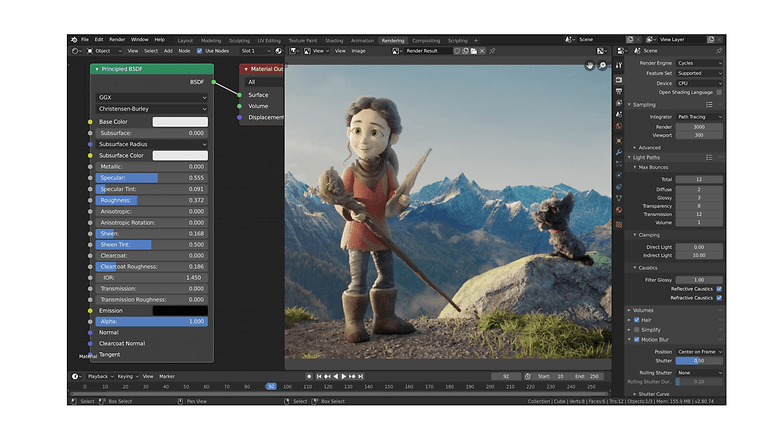This screenshot has height=440, width=782.
Task: Toggle the Motion Blur checkbox
Action: point(636,340)
